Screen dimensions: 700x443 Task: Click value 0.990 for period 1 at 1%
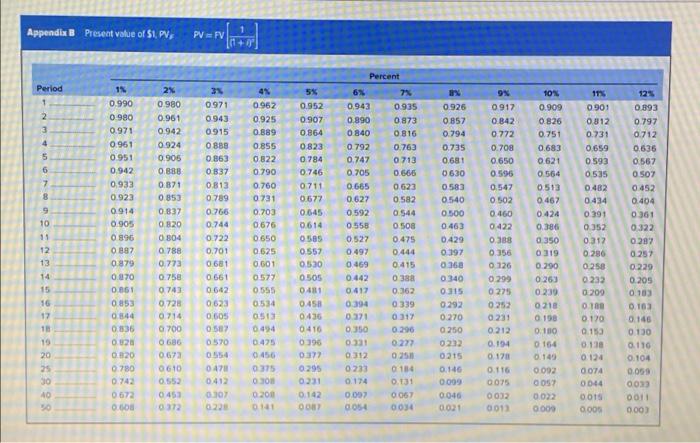121,104
